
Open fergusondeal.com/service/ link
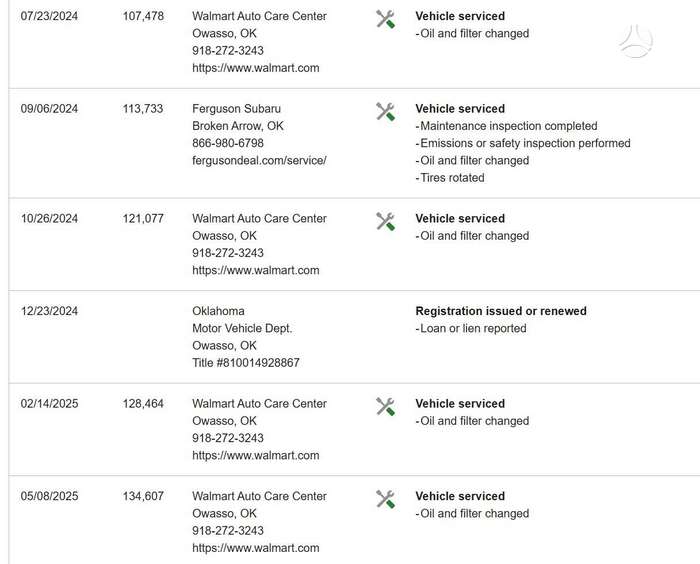[259, 160]
